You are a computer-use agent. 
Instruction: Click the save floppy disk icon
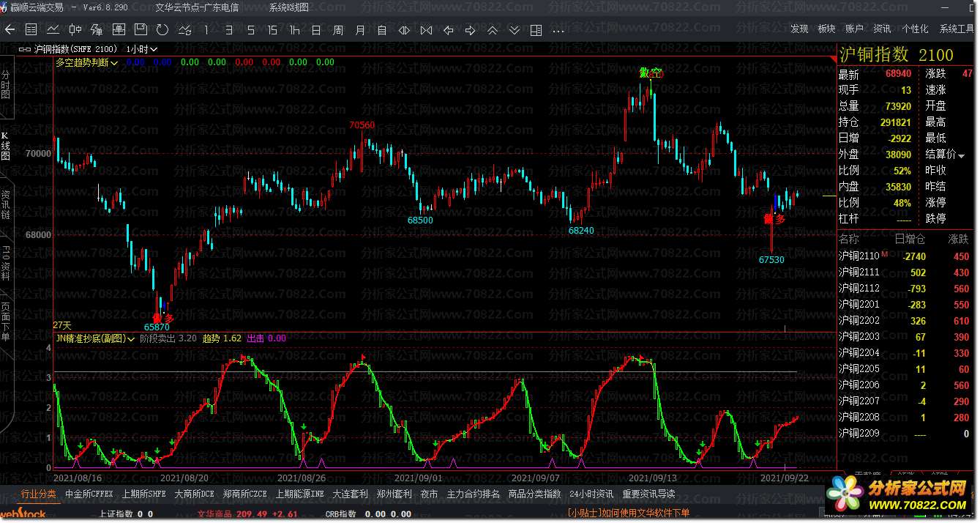(x=141, y=30)
